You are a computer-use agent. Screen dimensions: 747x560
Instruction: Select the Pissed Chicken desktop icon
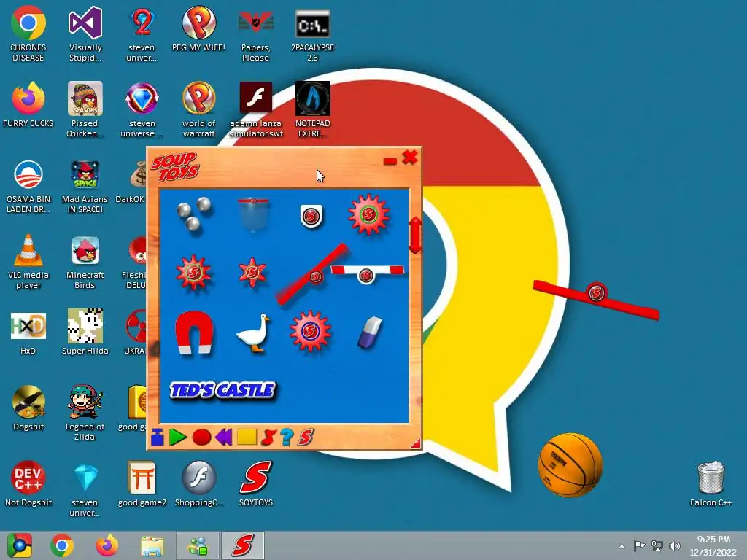85,110
